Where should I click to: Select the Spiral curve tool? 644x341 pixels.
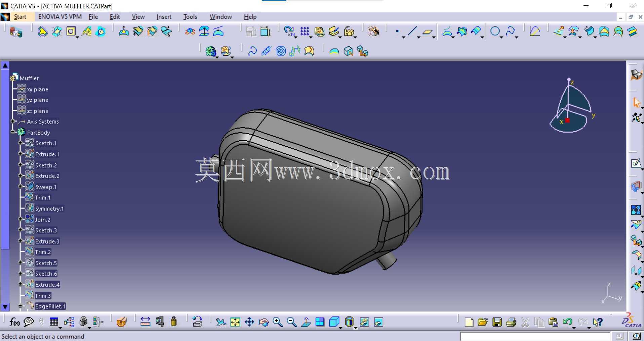(x=281, y=51)
